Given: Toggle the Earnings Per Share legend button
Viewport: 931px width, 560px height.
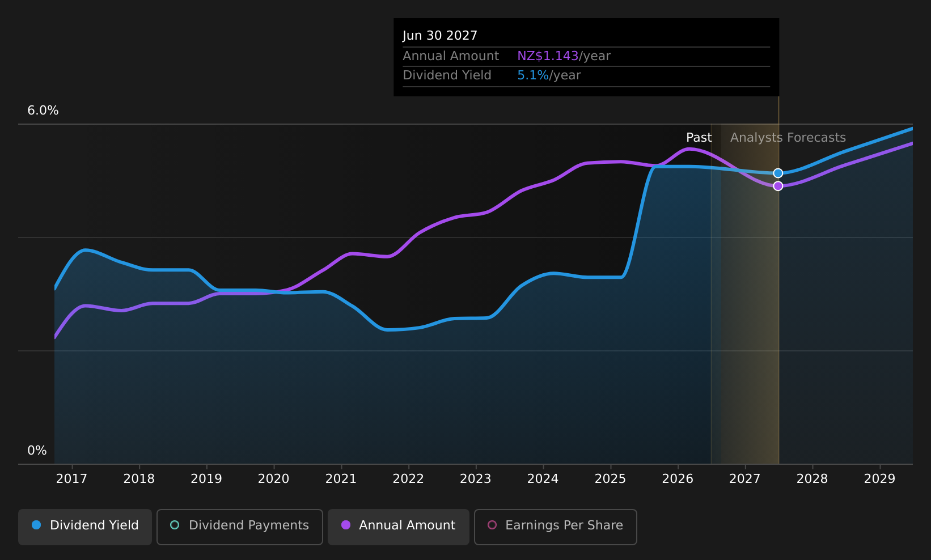Looking at the screenshot, I should (556, 527).
